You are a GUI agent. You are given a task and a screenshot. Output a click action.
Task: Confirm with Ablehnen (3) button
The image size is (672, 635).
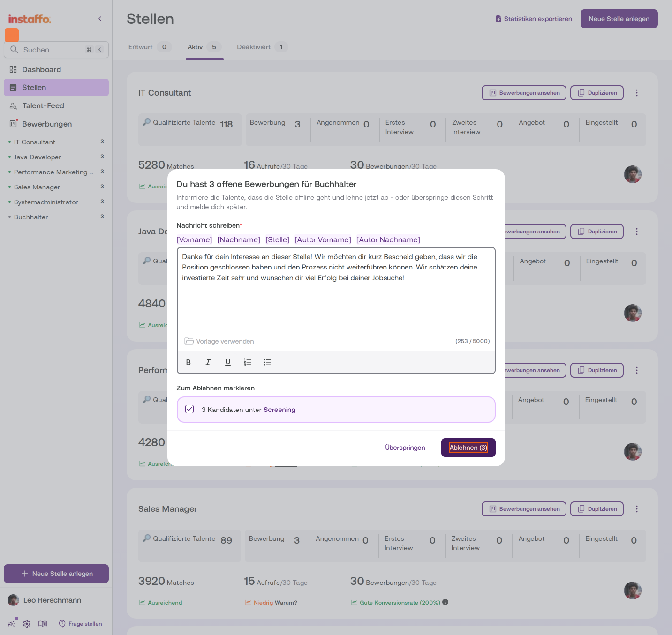tap(468, 448)
